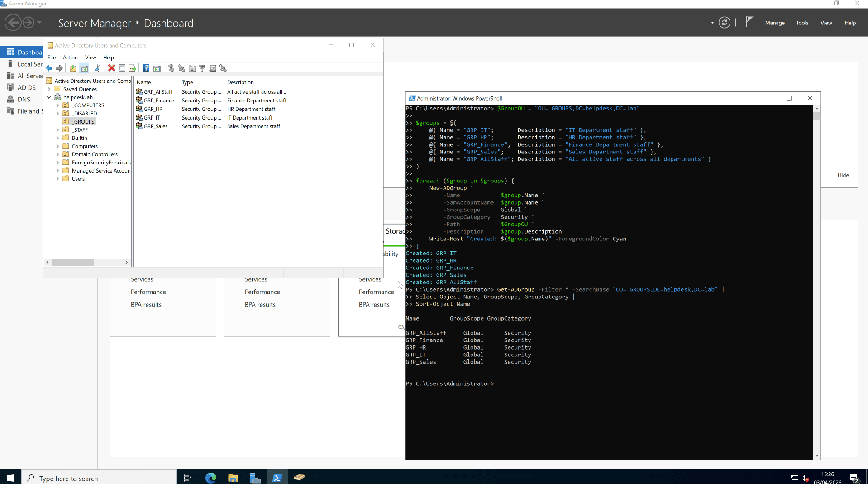The height and width of the screenshot is (484, 868).
Task: Create a new group from the ADUC toolbar
Action: (x=182, y=68)
